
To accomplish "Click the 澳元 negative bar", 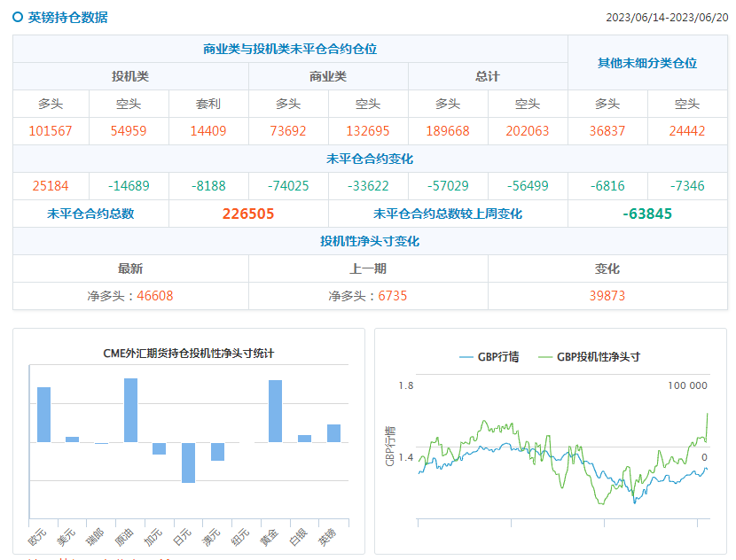I will 217,451.
